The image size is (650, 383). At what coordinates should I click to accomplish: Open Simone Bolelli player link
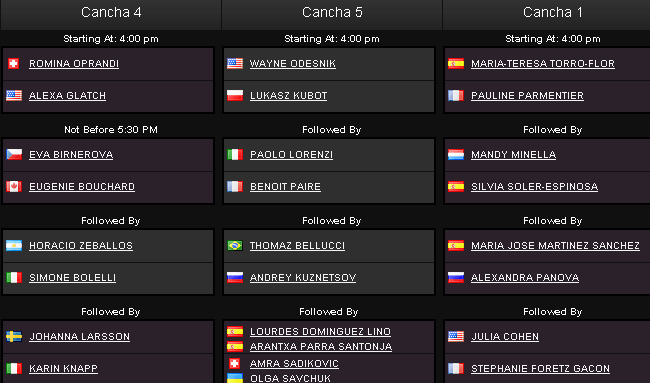(x=72, y=278)
